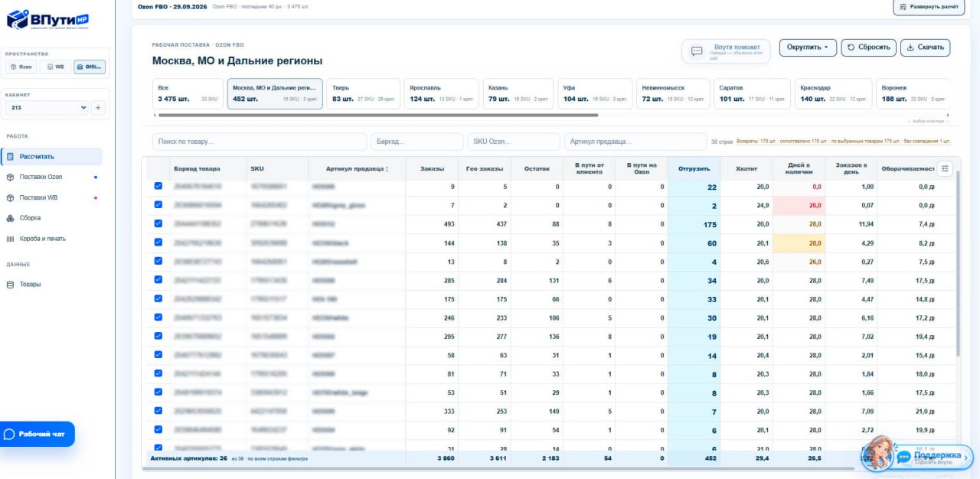The height and width of the screenshot is (479, 980).
Task: Select the Offline workspace tab
Action: click(x=90, y=67)
